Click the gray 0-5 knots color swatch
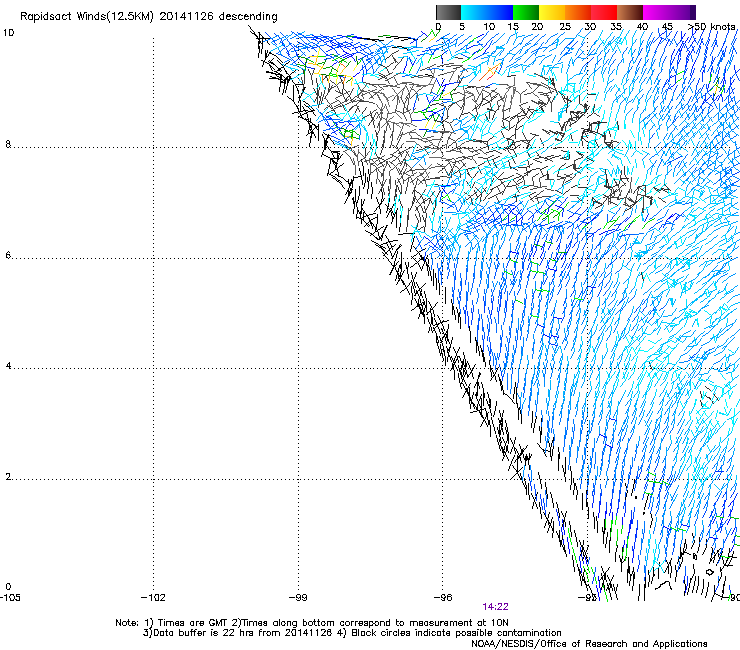740x650 pixels. (x=448, y=12)
